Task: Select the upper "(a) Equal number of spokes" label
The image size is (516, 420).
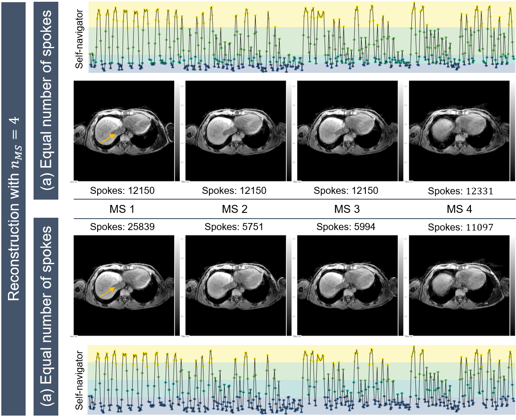Action: tap(46, 99)
